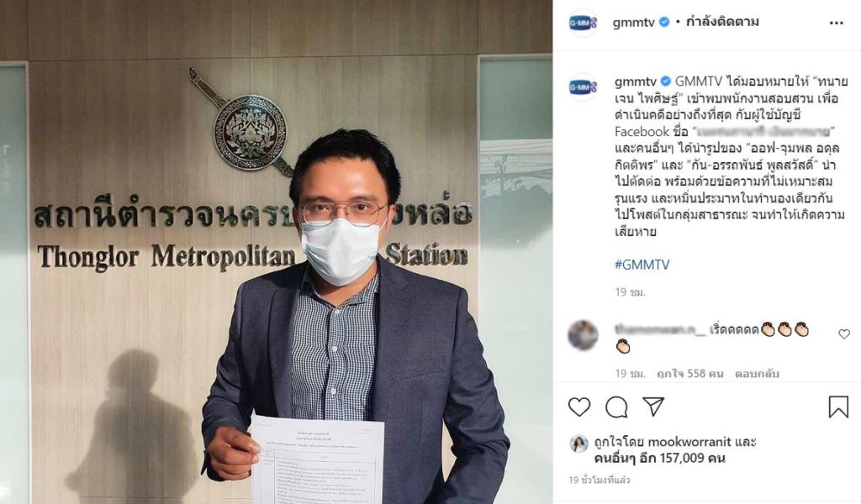861x504 pixels.
Task: Open comments via speech bubble icon
Action: [x=616, y=407]
